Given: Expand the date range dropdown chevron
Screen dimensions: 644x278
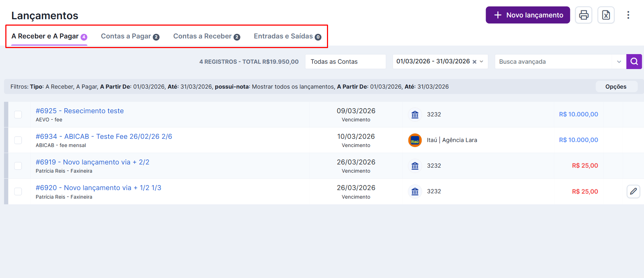Looking at the screenshot, I should pyautogui.click(x=482, y=62).
